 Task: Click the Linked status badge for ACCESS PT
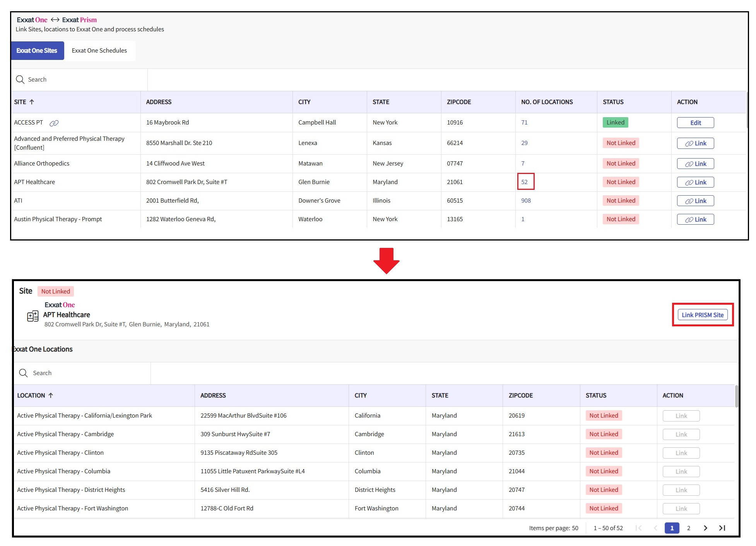tap(615, 123)
